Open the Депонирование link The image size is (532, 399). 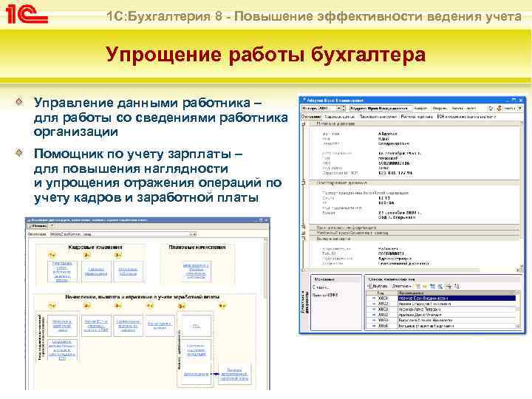(x=196, y=374)
